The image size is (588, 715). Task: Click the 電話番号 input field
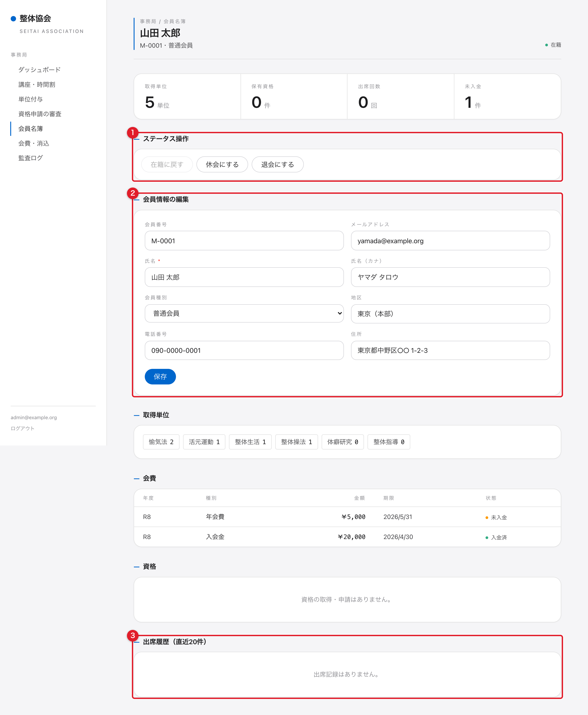click(x=244, y=350)
